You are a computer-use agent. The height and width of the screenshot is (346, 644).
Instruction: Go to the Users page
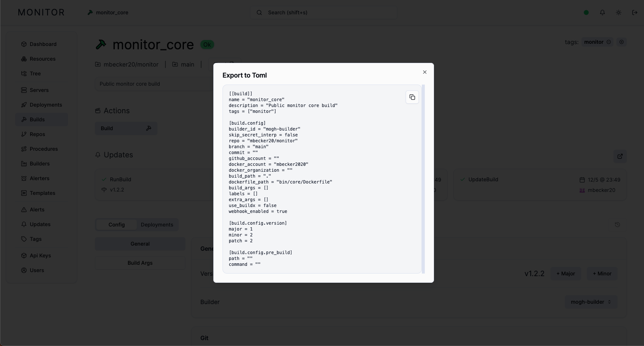(x=42, y=270)
